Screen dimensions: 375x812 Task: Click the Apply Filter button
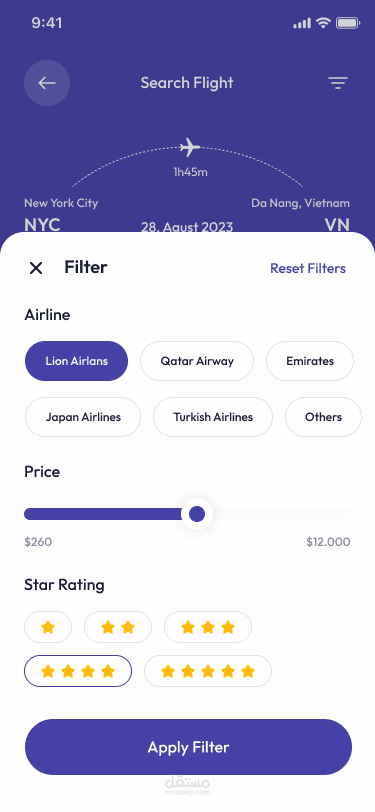pyautogui.click(x=189, y=747)
